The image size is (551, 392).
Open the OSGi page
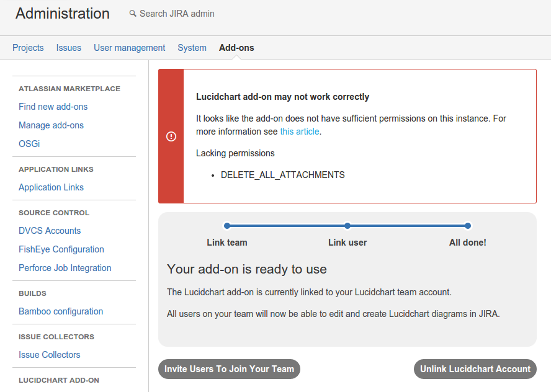click(x=29, y=144)
